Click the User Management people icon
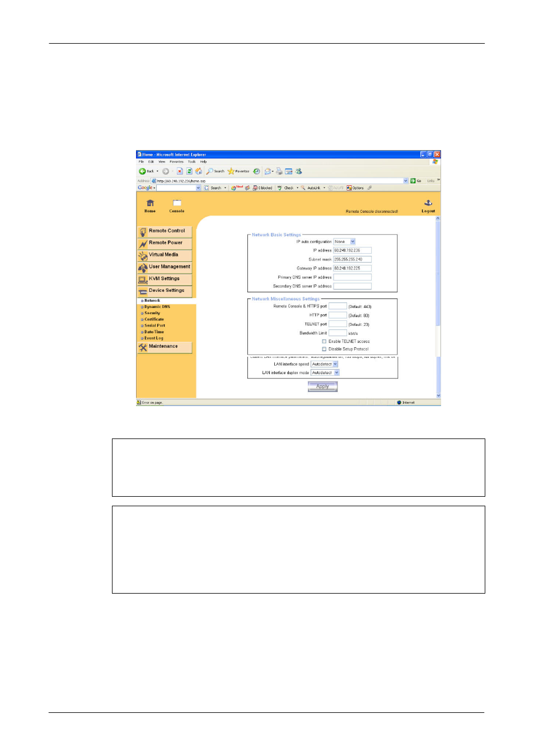534x756 pixels. pos(143,268)
